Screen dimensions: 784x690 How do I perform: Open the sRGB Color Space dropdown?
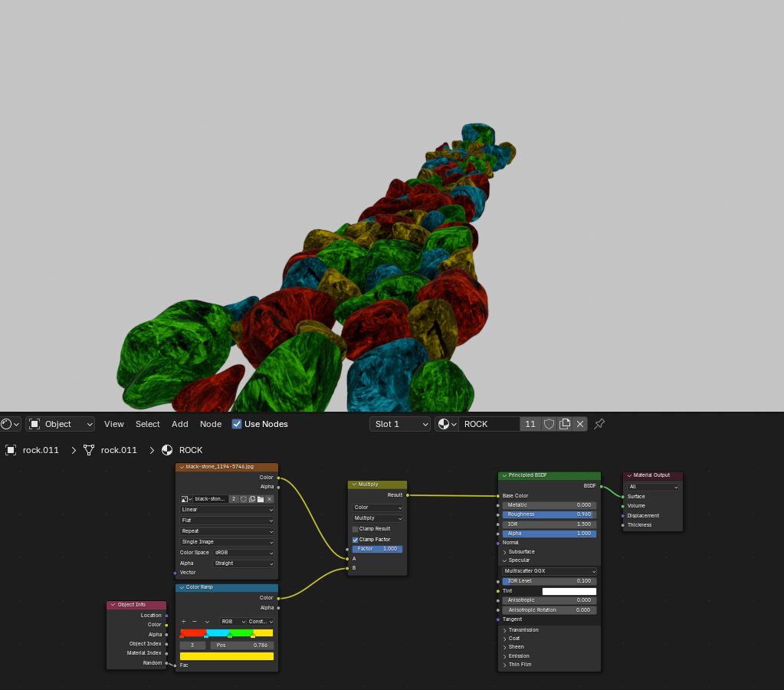coord(243,553)
